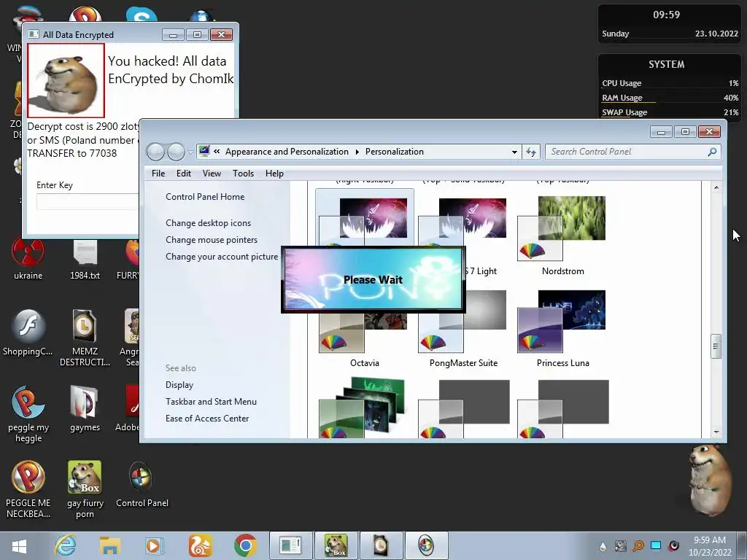Open the Help menu

(x=274, y=174)
